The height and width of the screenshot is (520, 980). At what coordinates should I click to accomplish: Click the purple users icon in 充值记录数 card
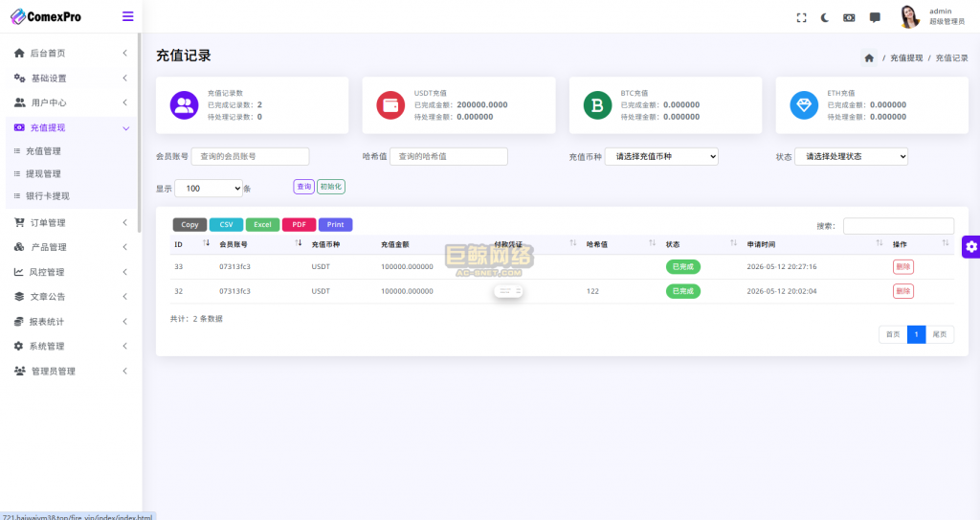[x=185, y=105]
